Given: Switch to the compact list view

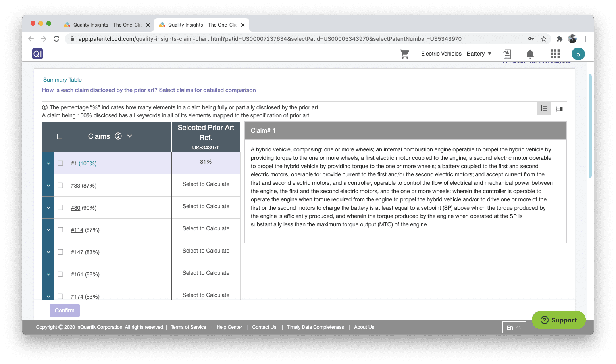Looking at the screenshot, I should point(559,109).
